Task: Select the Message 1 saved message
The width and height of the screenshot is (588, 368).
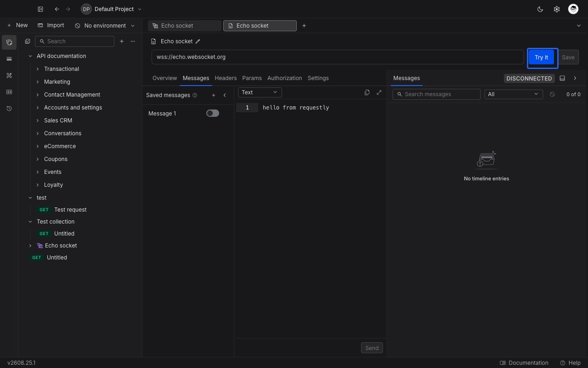Action: click(x=162, y=114)
